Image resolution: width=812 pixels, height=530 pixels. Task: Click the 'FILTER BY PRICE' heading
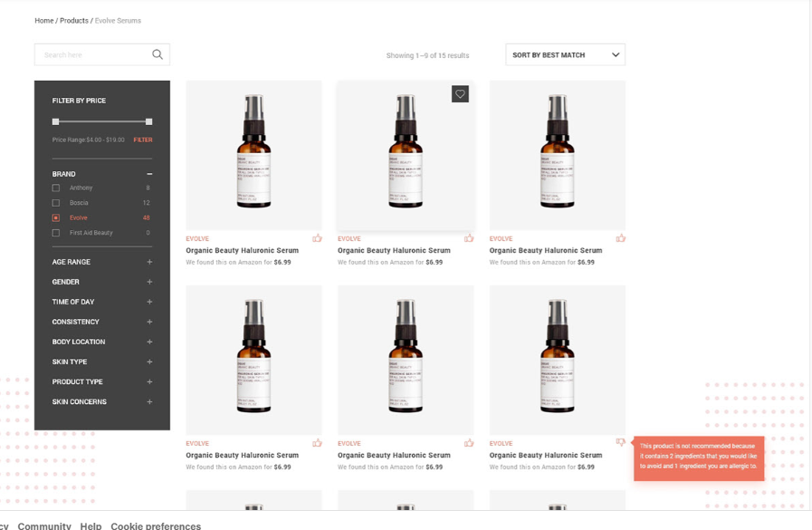pyautogui.click(x=79, y=101)
